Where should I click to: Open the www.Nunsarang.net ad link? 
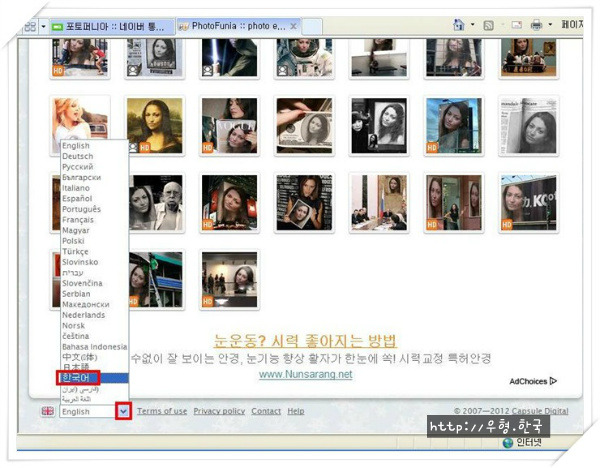click(305, 374)
